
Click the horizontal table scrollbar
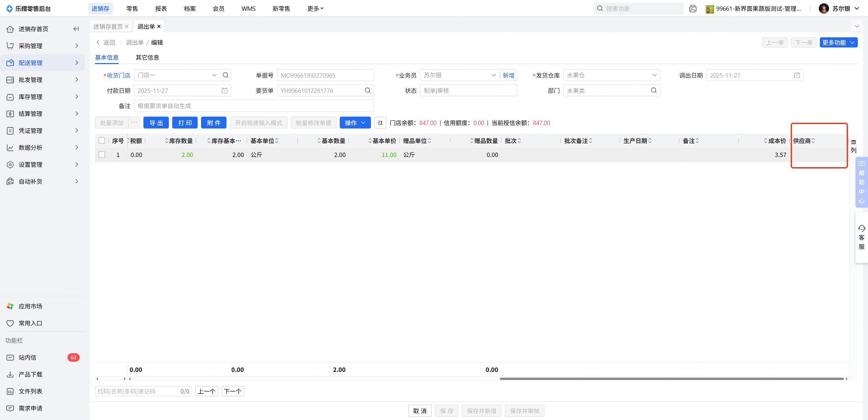pyautogui.click(x=671, y=379)
